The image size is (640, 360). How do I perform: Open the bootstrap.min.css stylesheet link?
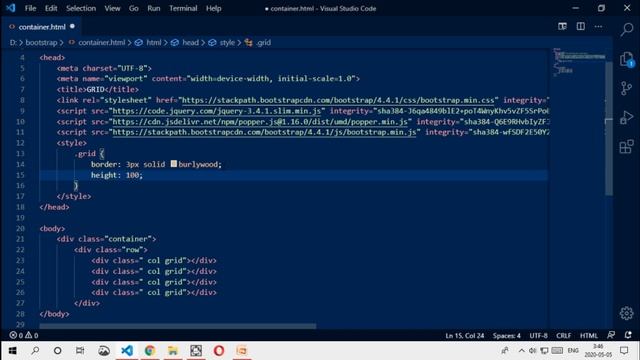point(338,100)
